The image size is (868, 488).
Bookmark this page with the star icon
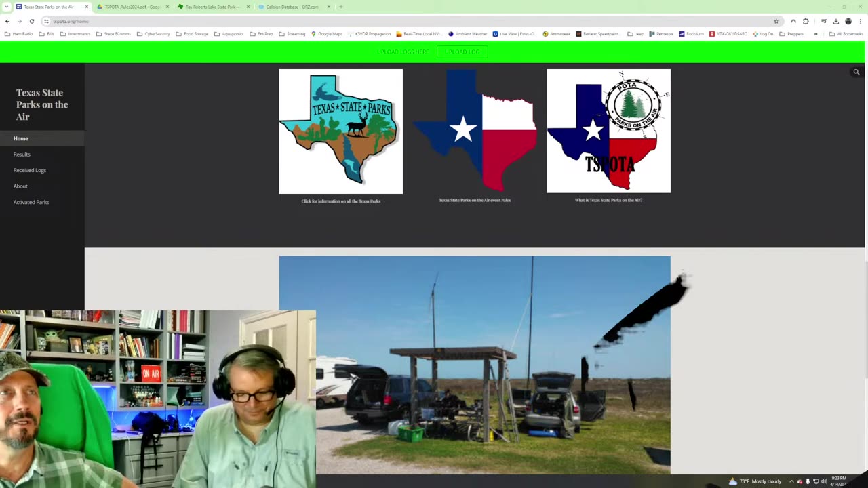tap(776, 21)
